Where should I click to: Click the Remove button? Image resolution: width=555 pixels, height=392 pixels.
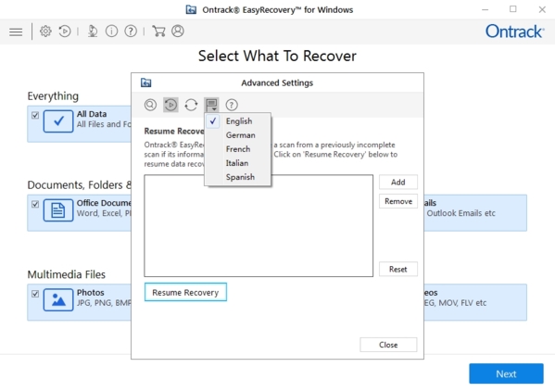tap(398, 201)
